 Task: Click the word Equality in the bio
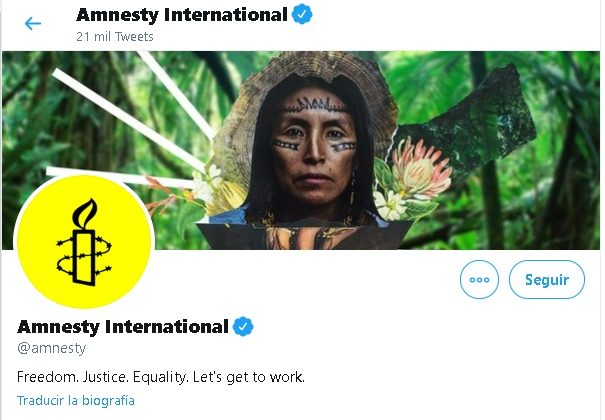[x=161, y=376]
